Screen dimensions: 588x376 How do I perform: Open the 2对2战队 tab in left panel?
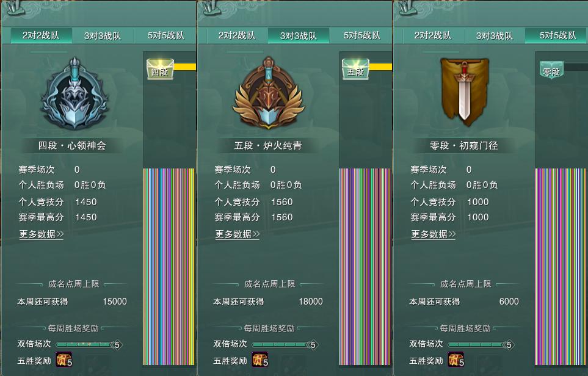tap(41, 35)
